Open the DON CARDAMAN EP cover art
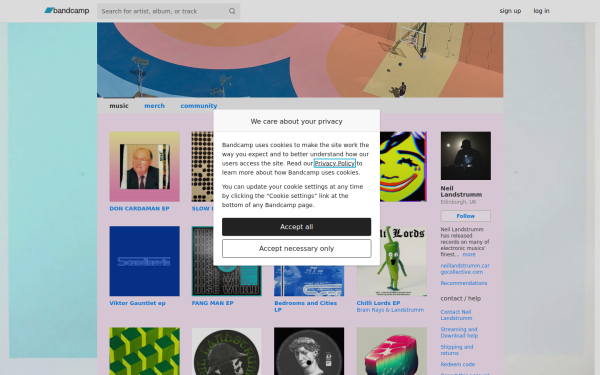The width and height of the screenshot is (600, 375). 144,166
